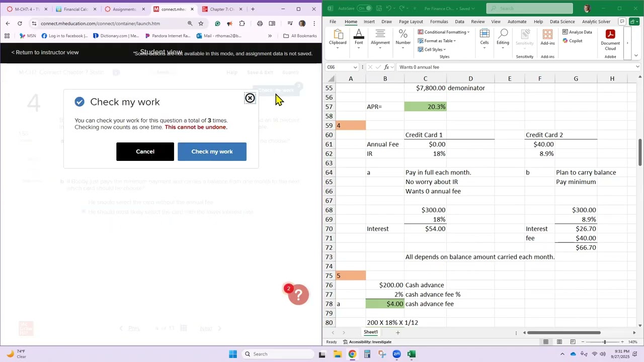Screen dimensions: 644x362
Task: Save the Excel workbook
Action: 378,9
